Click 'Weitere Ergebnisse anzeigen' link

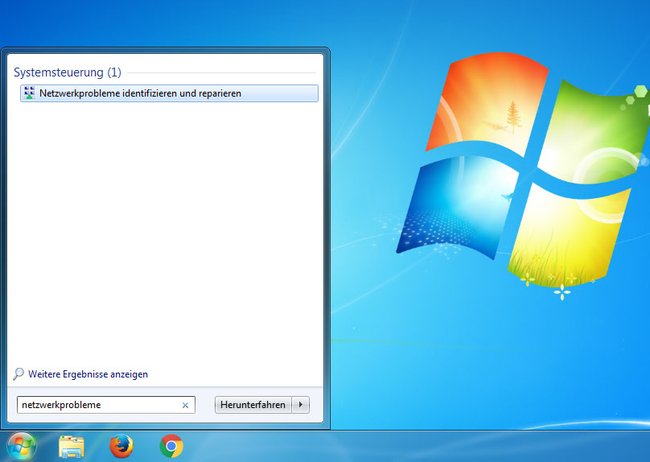click(x=88, y=374)
